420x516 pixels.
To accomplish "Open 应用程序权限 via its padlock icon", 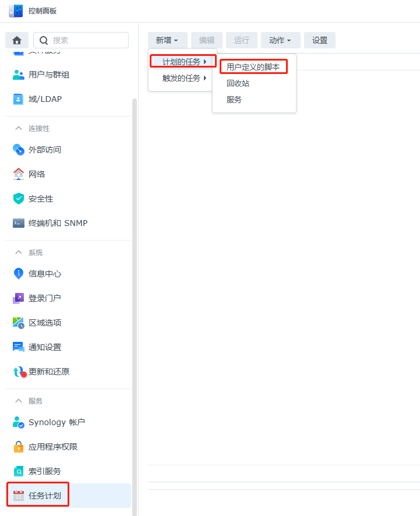I will pyautogui.click(x=19, y=447).
